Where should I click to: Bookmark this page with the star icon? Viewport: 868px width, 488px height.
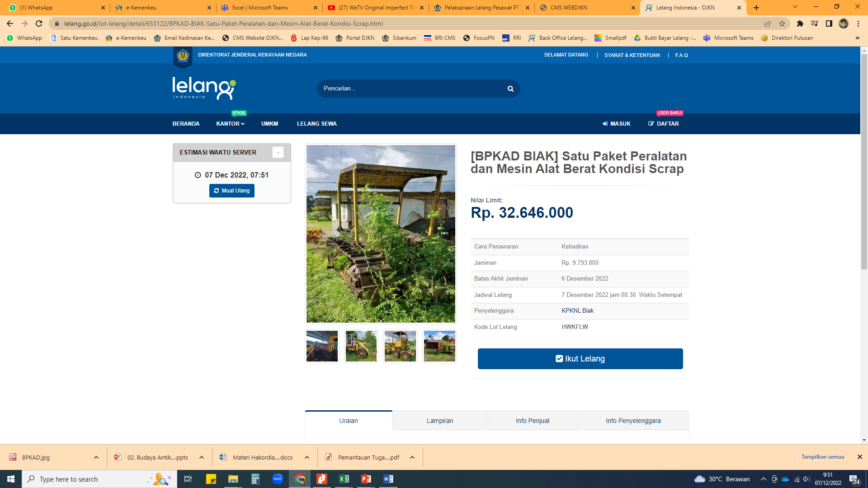[782, 23]
